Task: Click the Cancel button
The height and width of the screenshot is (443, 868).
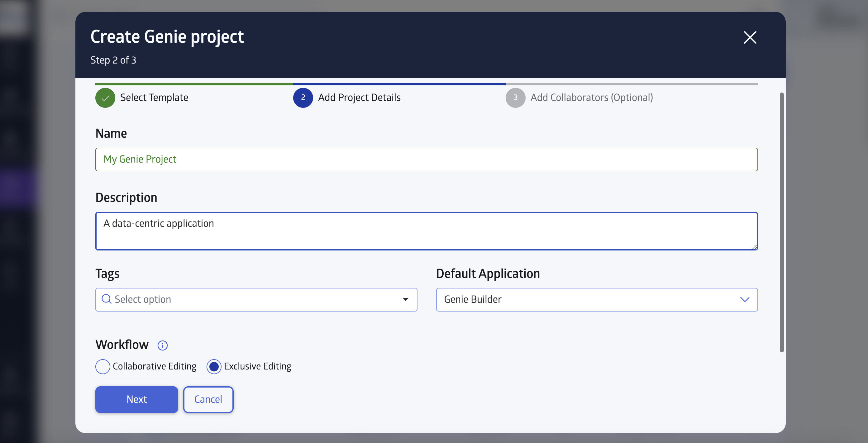Action: pyautogui.click(x=208, y=400)
